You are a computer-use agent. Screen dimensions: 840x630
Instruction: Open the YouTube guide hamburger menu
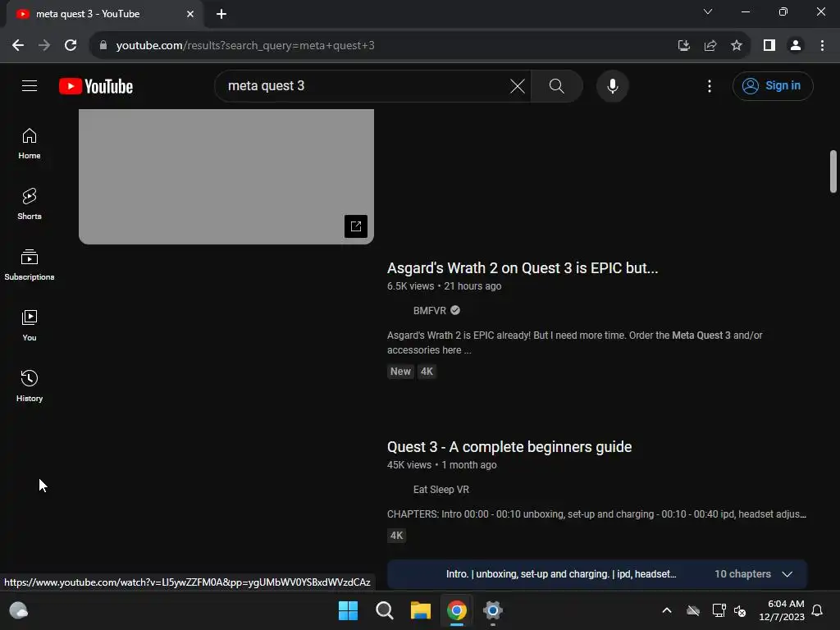(30, 85)
